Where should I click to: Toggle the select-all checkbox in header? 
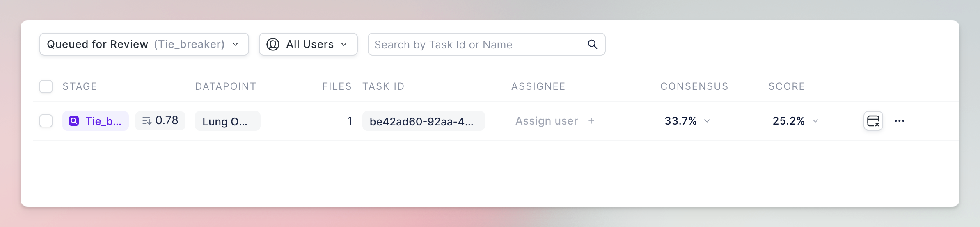46,86
